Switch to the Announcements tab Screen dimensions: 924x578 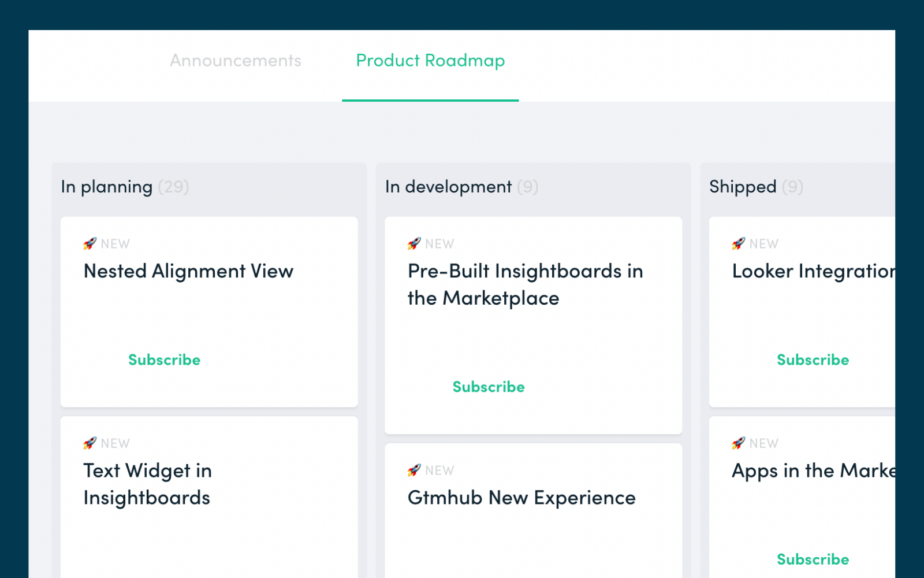pyautogui.click(x=236, y=61)
